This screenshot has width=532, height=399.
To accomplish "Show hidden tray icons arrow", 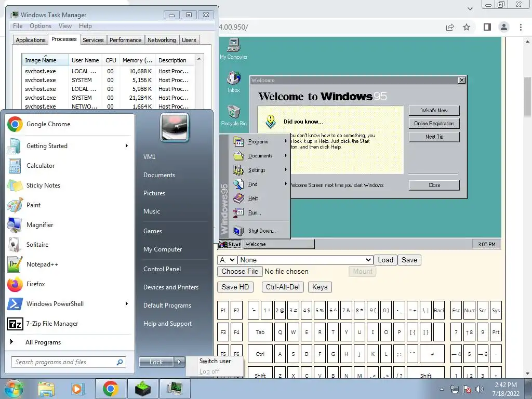I will point(442,389).
